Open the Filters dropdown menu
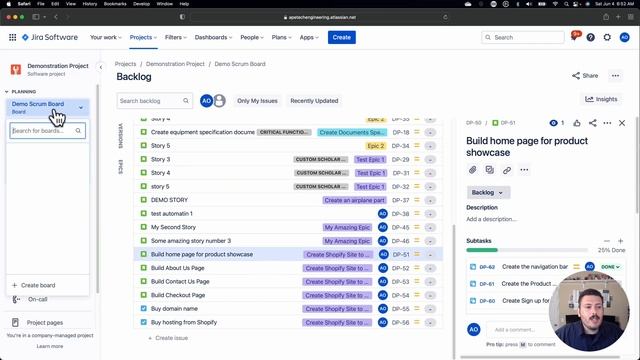Viewport: 640px width, 360px height. [176, 37]
